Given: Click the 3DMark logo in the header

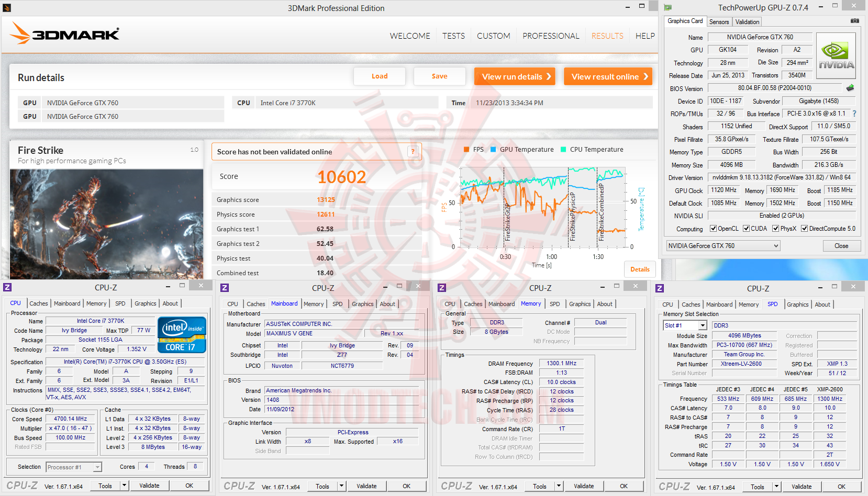Looking at the screenshot, I should (x=64, y=33).
